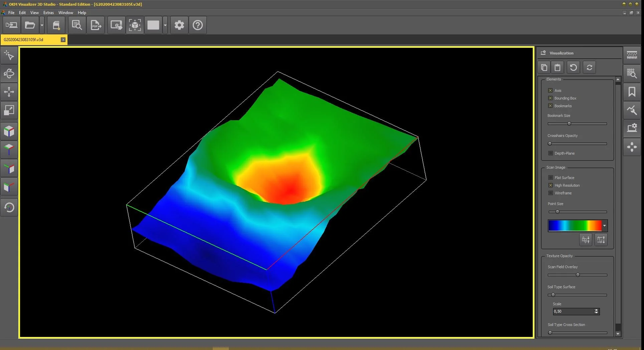Select the Rotate tool in left sidebar
Screen dimensions: 644x350
(9, 73)
